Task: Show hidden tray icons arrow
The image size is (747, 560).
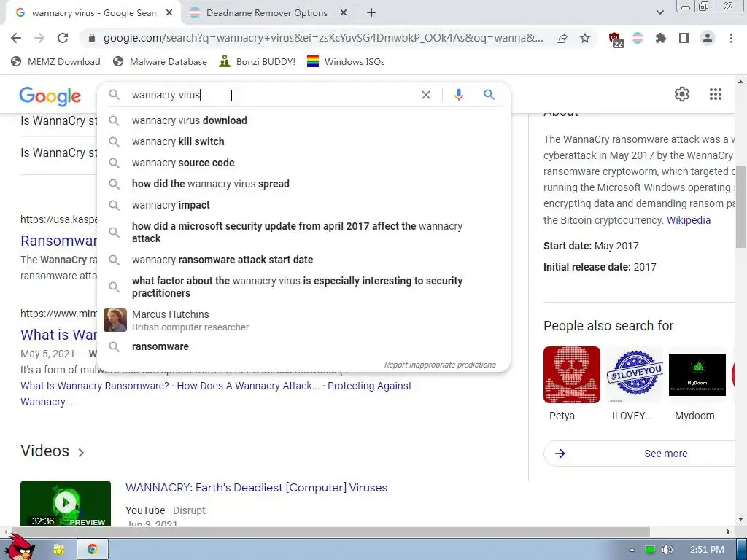Action: 632,550
